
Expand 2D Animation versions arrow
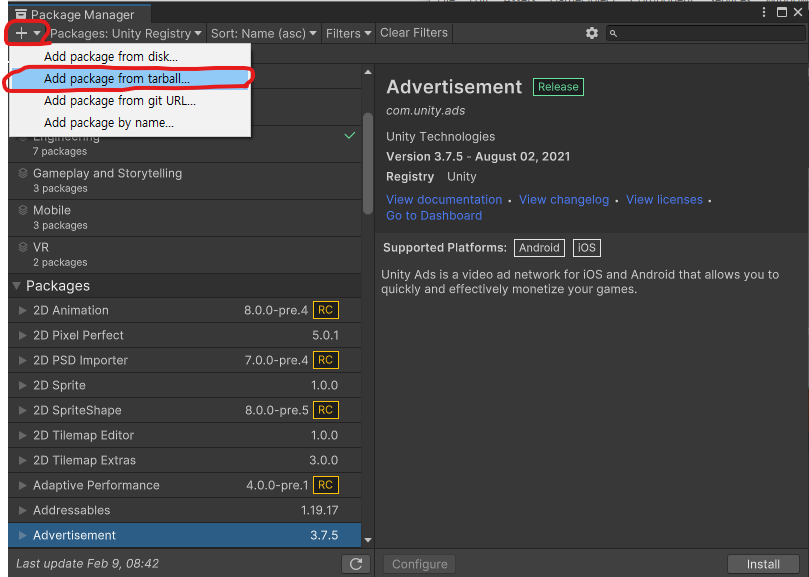[22, 310]
